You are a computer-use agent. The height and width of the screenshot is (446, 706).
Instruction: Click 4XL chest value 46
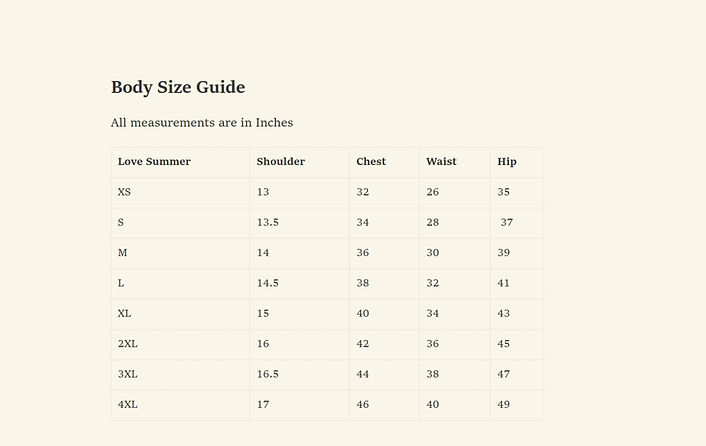[x=363, y=405]
